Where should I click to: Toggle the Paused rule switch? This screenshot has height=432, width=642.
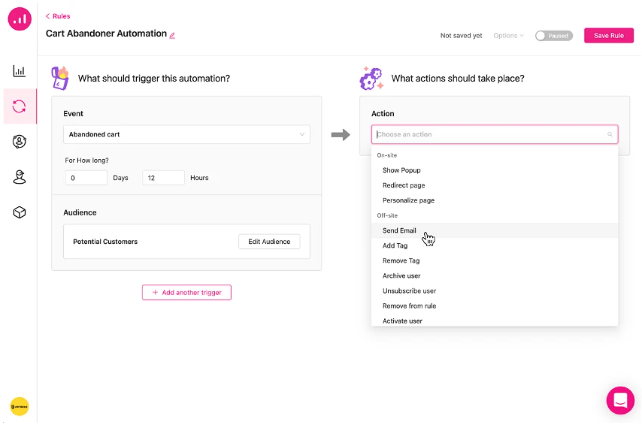[x=553, y=35]
